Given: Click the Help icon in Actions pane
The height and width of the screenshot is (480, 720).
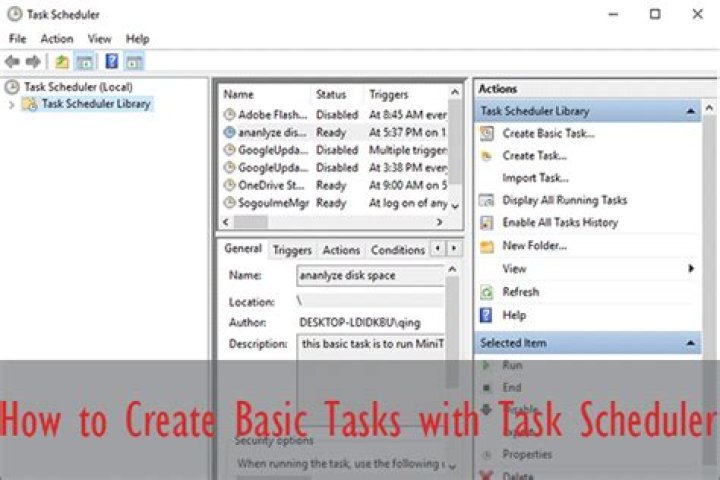Looking at the screenshot, I should click(x=486, y=315).
